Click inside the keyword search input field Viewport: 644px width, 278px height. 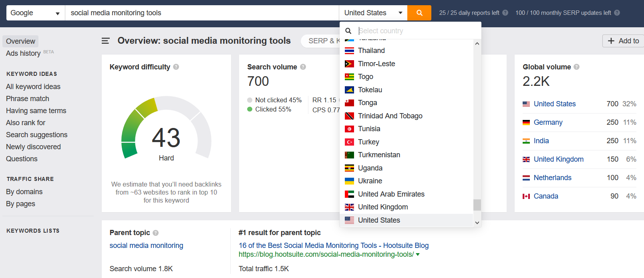(200, 12)
